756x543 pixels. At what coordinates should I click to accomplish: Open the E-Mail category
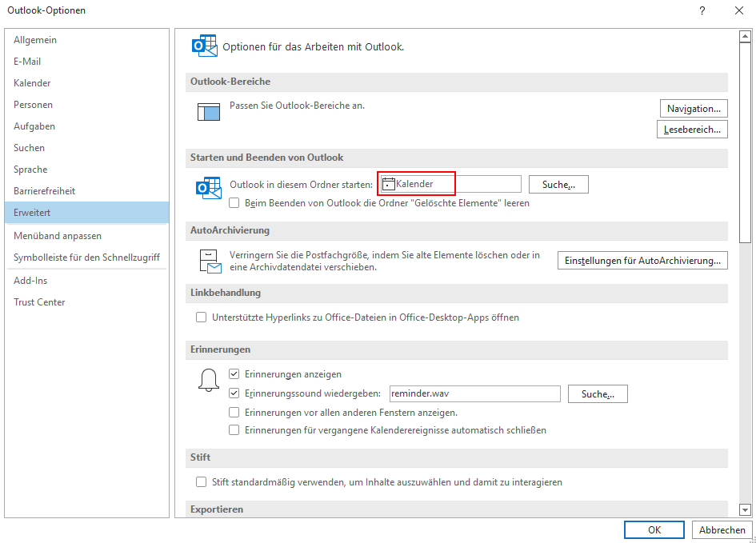click(86, 62)
